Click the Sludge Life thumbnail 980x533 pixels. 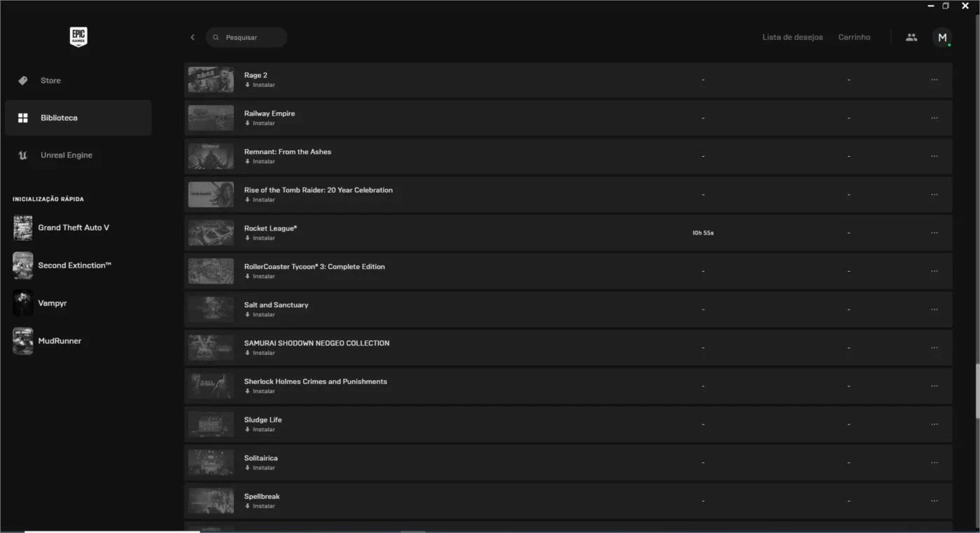click(x=211, y=424)
